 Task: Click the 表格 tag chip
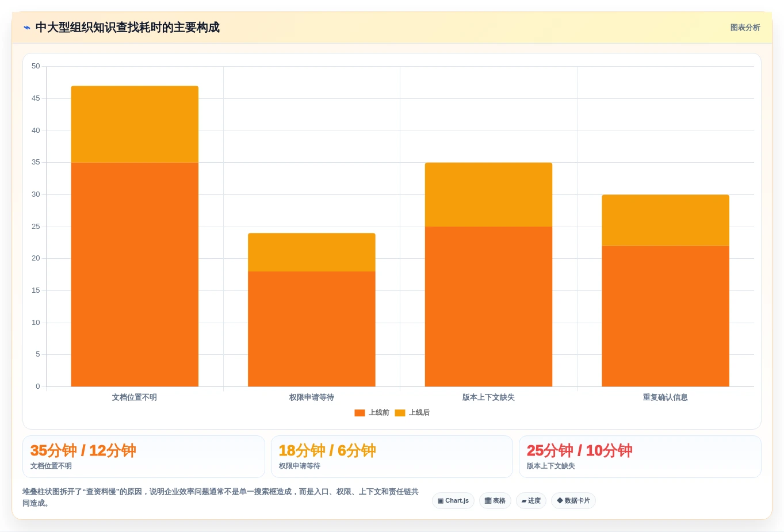click(x=495, y=501)
